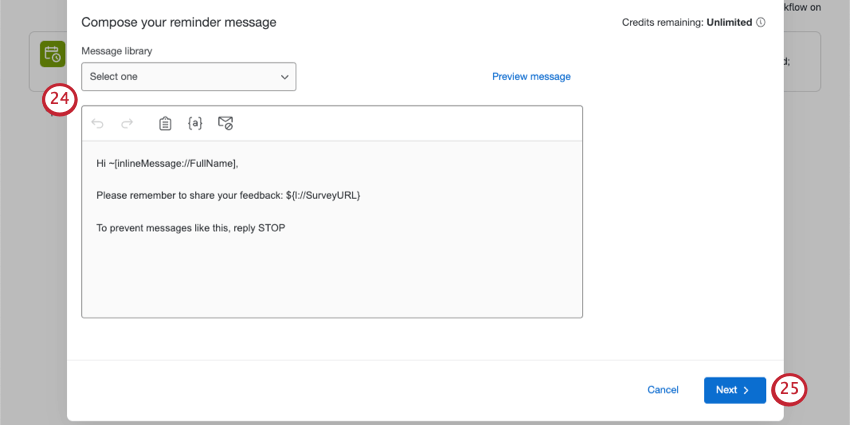Click the credits remaining info icon
Image resolution: width=850 pixels, height=425 pixels.
(x=761, y=22)
